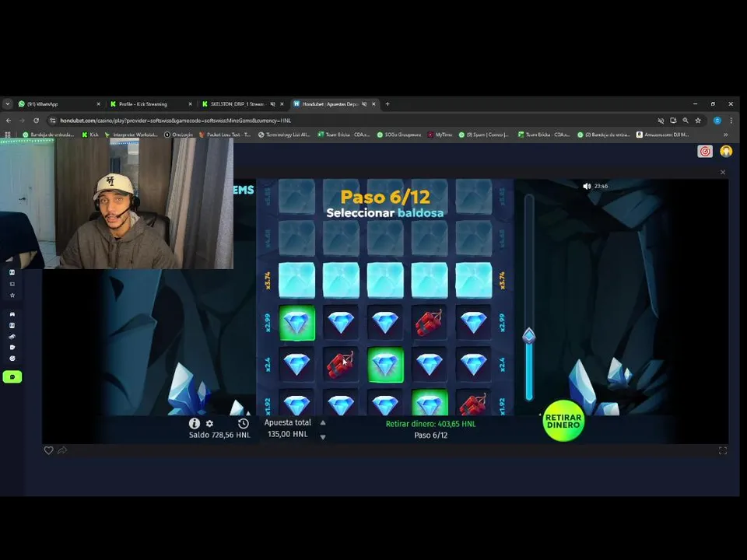Open Chrome three-dot menu
The height and width of the screenshot is (560, 747).
[731, 121]
